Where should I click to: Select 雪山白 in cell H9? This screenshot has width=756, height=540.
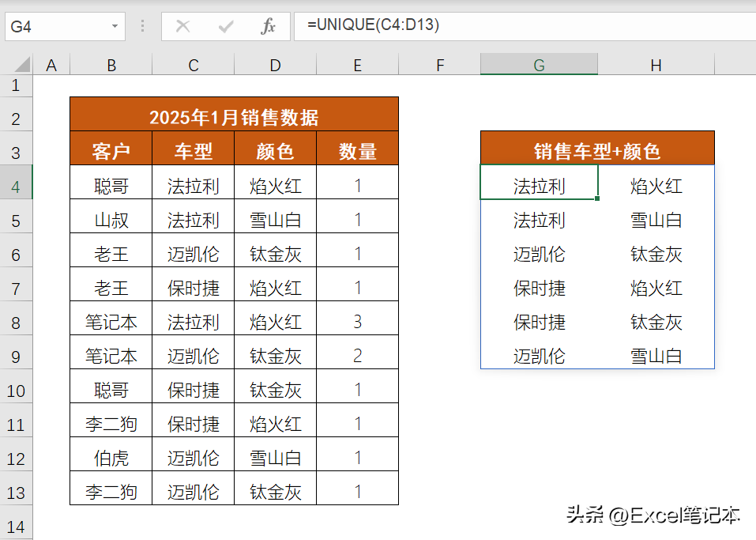pos(656,353)
